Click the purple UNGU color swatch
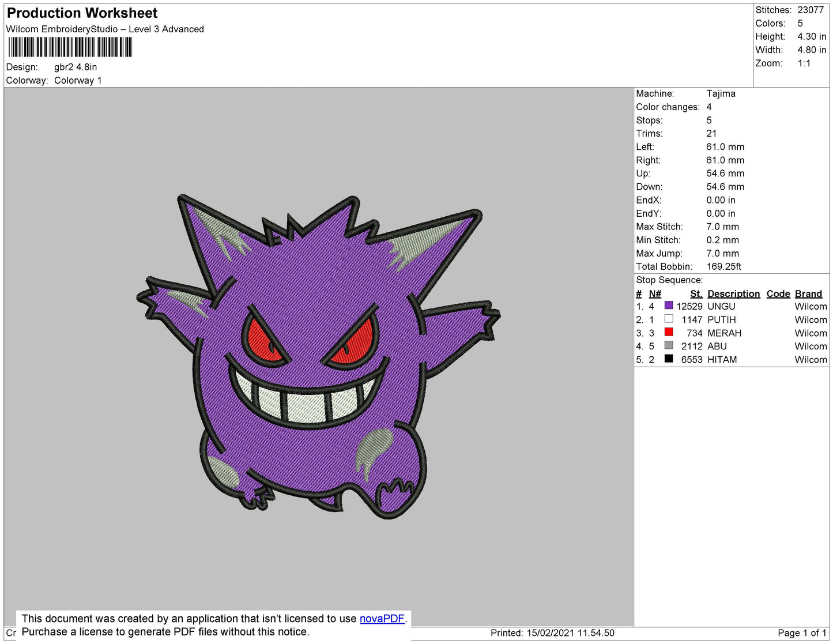Screen dimensions: 833x644 coord(669,306)
